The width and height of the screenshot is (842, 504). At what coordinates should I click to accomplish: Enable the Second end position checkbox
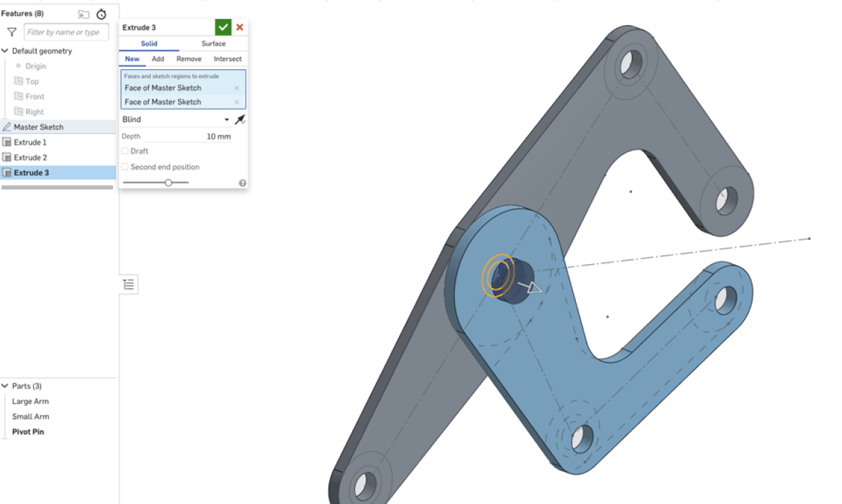pyautogui.click(x=125, y=167)
